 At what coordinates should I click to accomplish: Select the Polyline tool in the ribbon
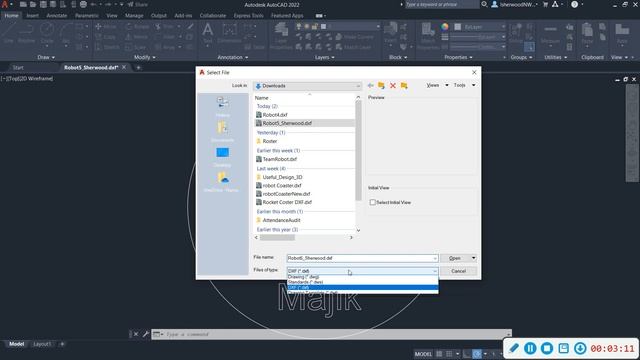(27, 32)
